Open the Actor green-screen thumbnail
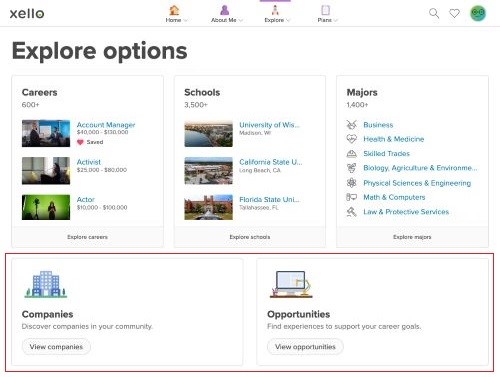The width and height of the screenshot is (500, 377). point(46,207)
